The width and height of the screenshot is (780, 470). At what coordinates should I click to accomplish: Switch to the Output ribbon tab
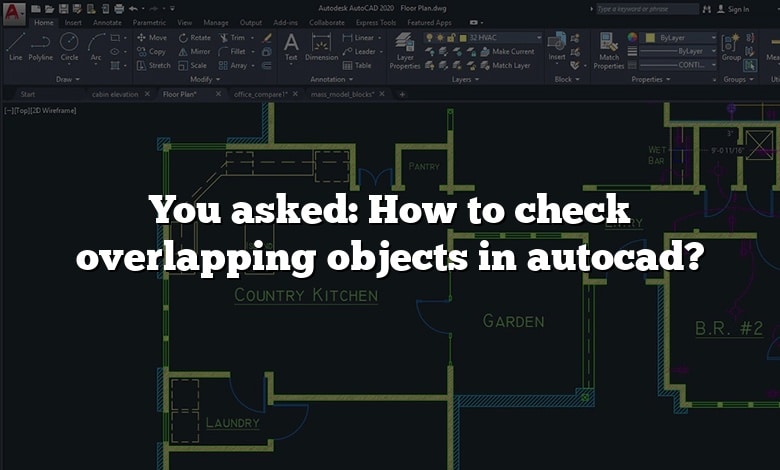pyautogui.click(x=251, y=22)
